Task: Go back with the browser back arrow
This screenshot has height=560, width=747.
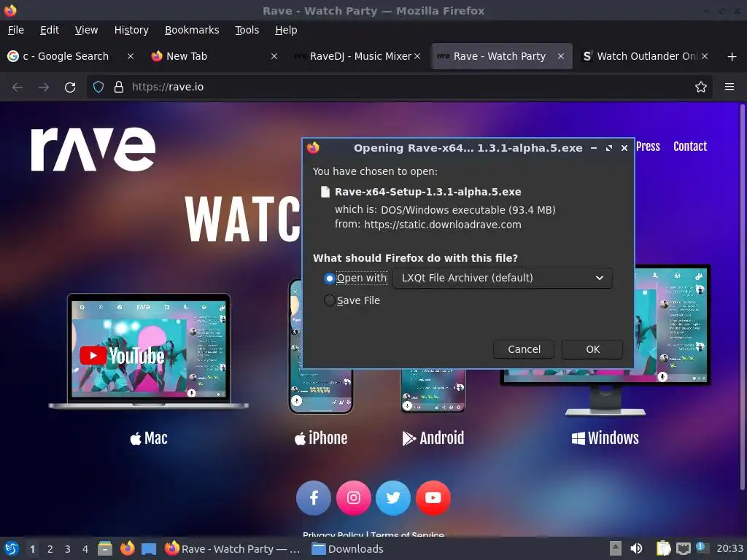Action: [x=18, y=87]
